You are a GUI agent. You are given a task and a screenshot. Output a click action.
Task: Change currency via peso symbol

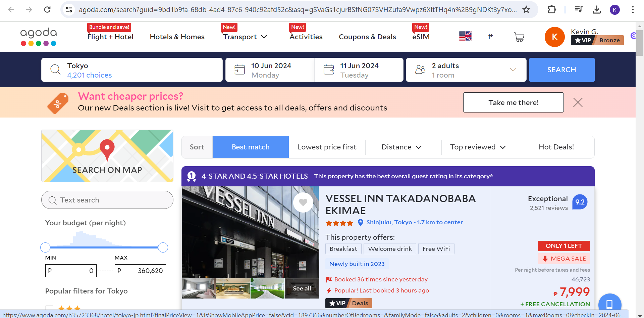click(490, 36)
